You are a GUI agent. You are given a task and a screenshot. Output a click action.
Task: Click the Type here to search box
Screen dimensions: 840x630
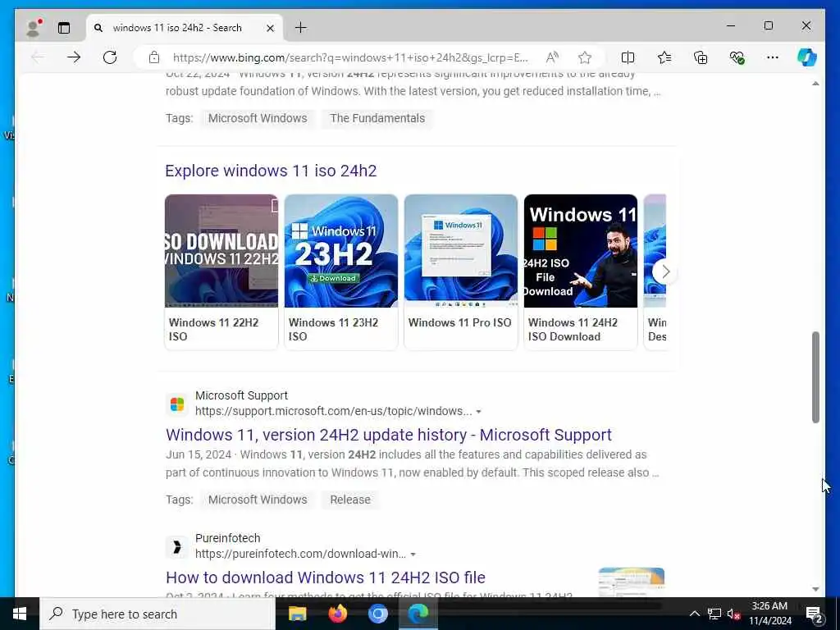[x=157, y=614]
